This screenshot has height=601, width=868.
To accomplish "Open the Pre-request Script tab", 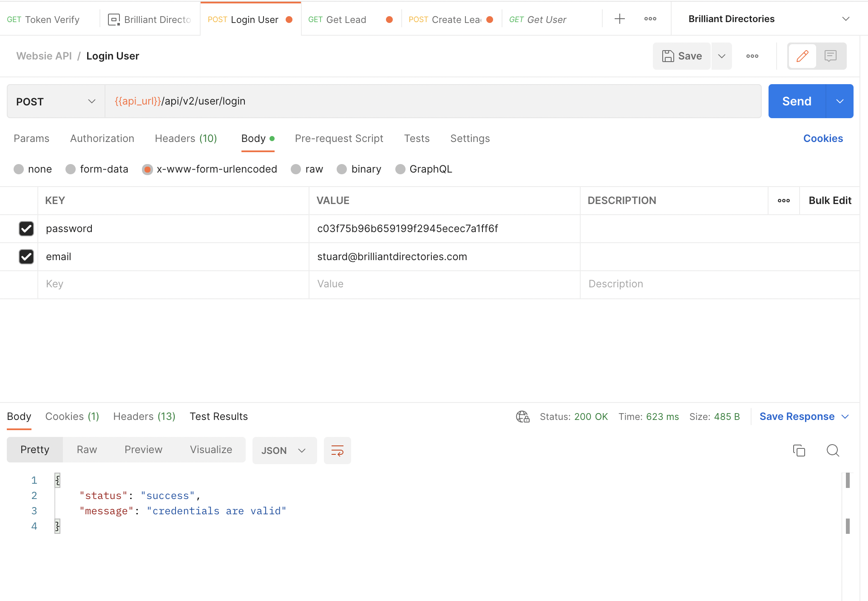I will 339,139.
